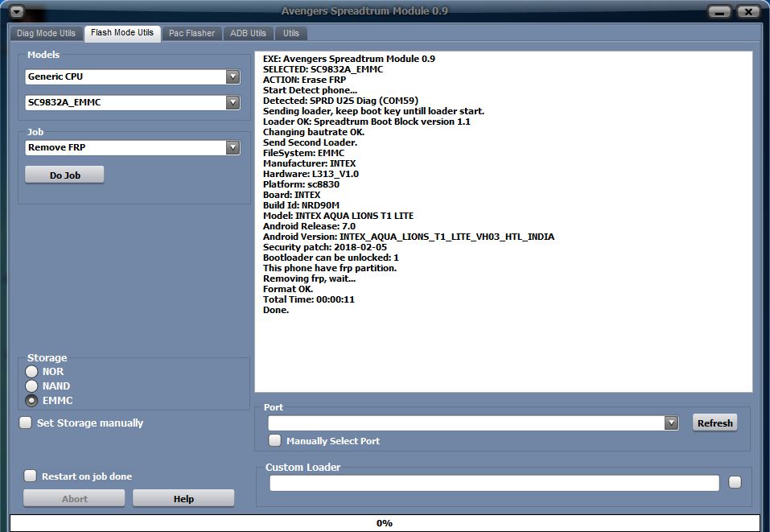The height and width of the screenshot is (532, 770).
Task: Click log line 'Platform: sc8830'
Action: tap(301, 184)
